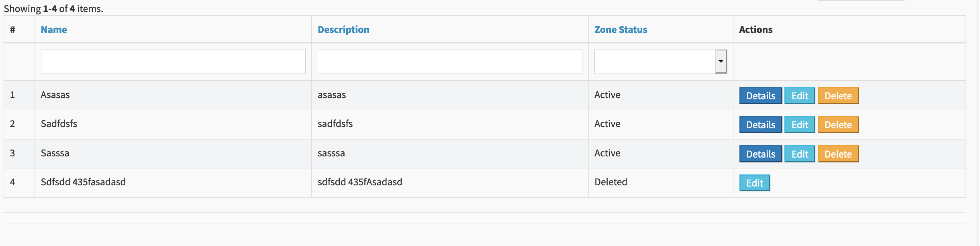Delete the Asasas zone
This screenshot has height=246, width=980.
click(x=838, y=96)
